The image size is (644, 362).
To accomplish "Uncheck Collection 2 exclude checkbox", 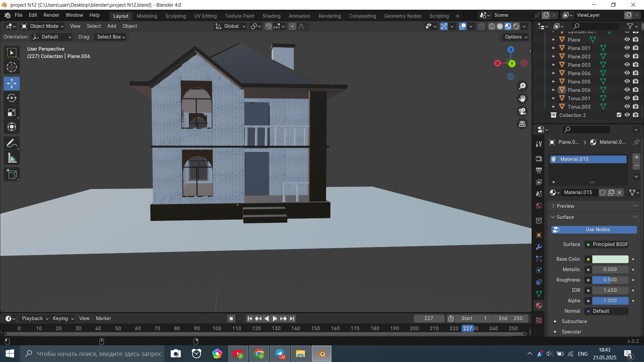I will click(619, 115).
